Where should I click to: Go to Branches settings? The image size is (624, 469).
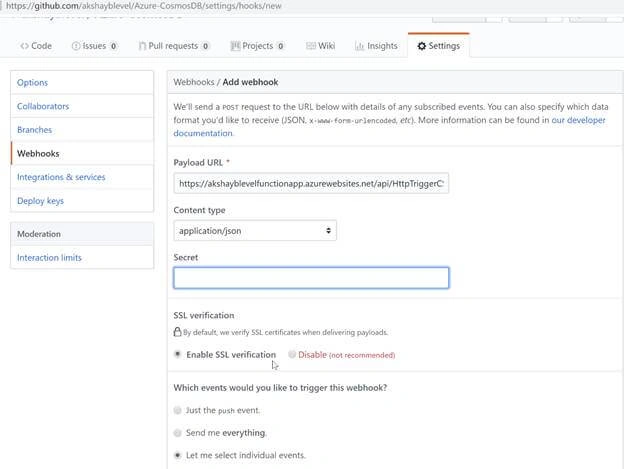coord(82,130)
